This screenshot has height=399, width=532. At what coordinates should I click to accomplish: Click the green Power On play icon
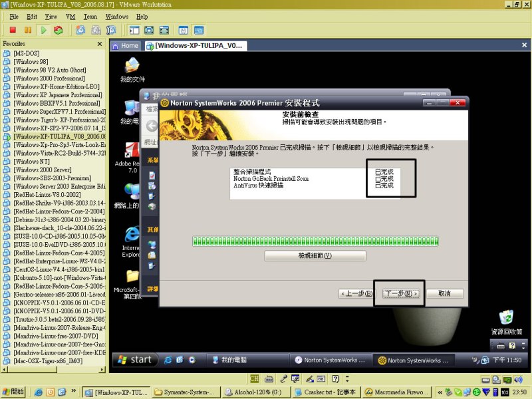pyautogui.click(x=43, y=30)
